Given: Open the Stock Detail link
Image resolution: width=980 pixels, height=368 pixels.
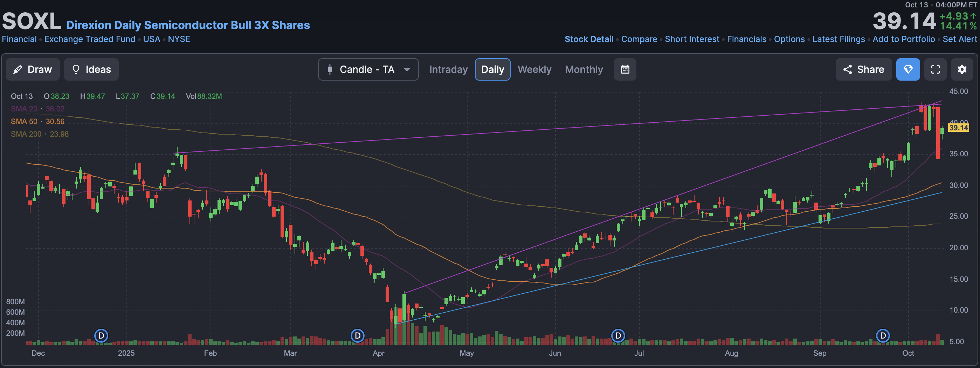Looking at the screenshot, I should tap(589, 39).
